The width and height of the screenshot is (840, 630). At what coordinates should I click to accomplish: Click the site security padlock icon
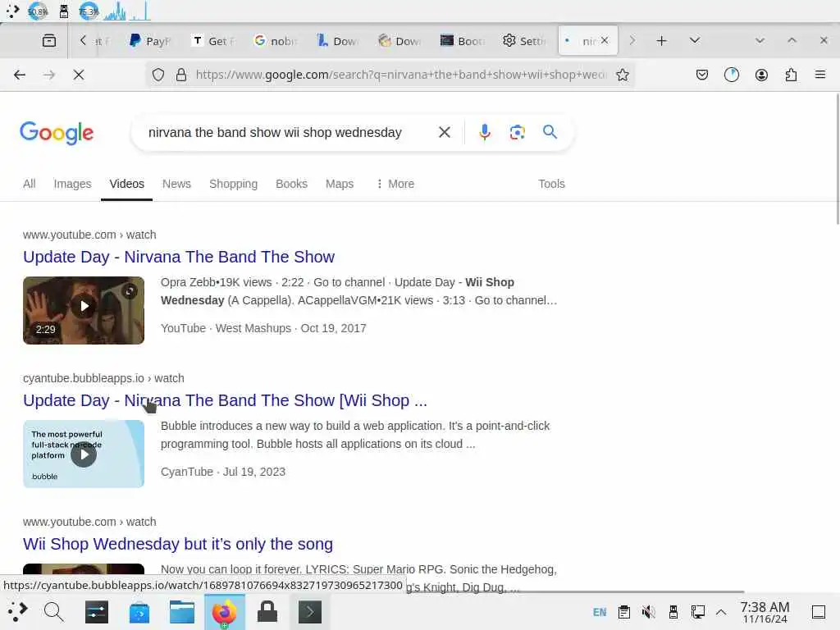point(181,75)
